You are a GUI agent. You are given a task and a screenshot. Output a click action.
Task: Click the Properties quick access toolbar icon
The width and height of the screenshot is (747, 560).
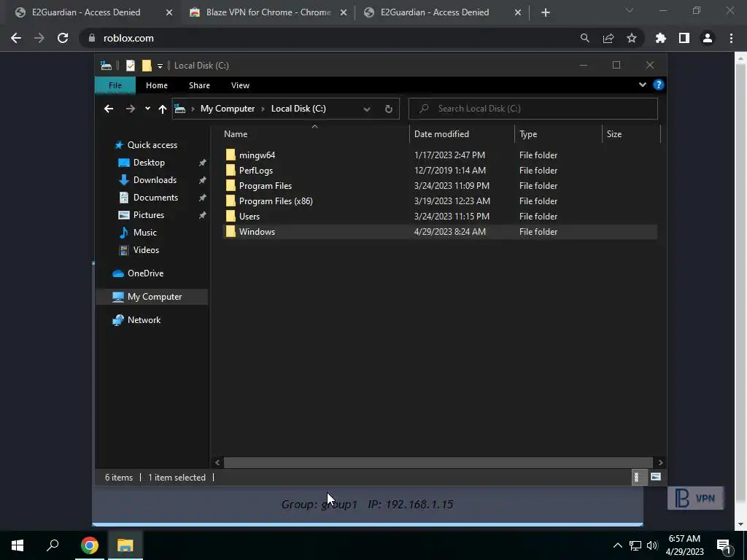[130, 66]
